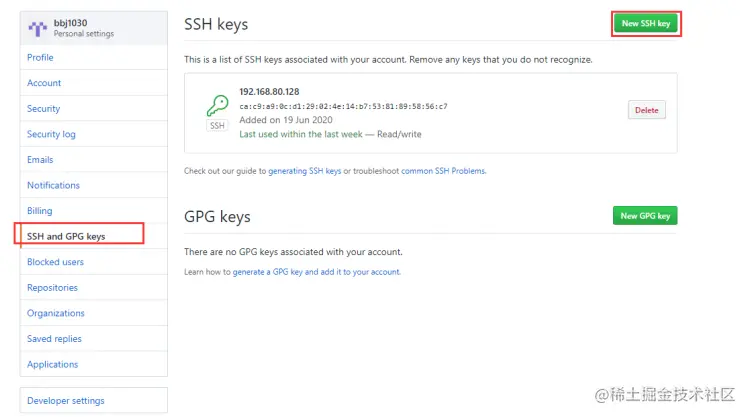Open the common SSH Problems link
This screenshot has height=417, width=749.
pos(443,171)
